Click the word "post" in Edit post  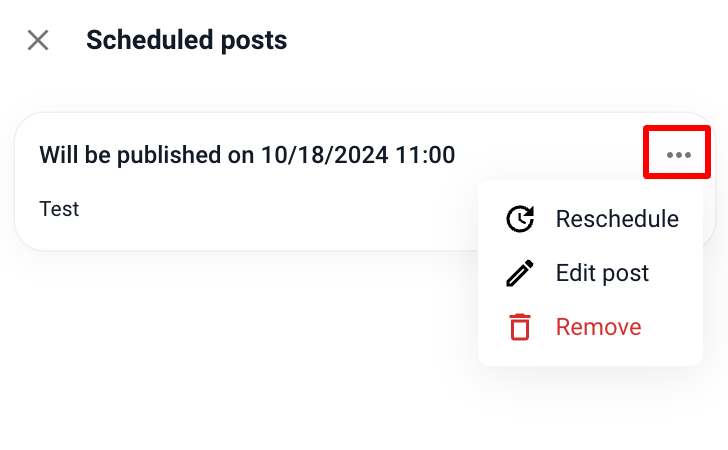627,273
